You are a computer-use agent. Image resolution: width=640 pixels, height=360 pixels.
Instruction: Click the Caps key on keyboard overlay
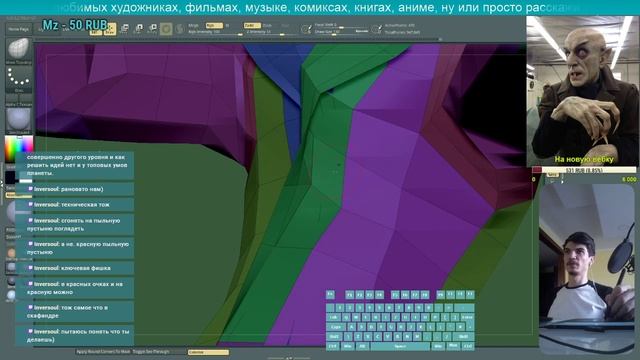336,327
